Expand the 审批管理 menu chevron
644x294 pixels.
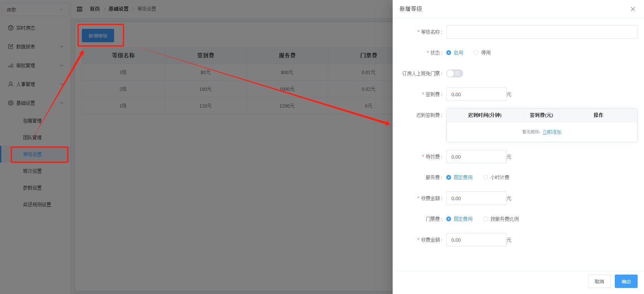(62, 65)
